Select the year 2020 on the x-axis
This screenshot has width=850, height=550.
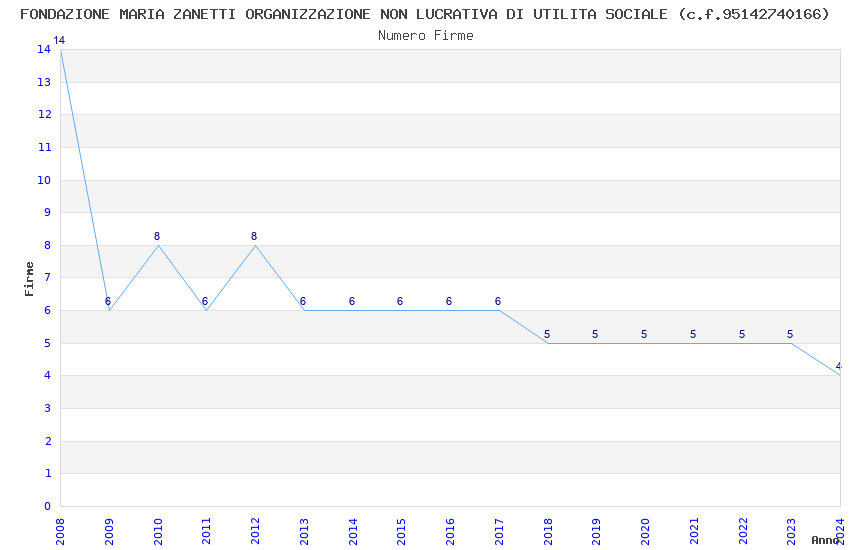coord(645,531)
